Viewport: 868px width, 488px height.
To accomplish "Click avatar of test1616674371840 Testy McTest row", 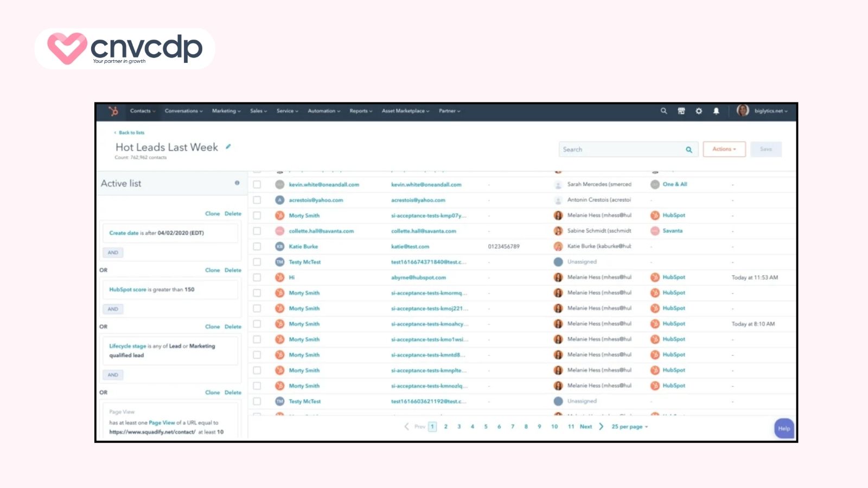I will pyautogui.click(x=280, y=262).
